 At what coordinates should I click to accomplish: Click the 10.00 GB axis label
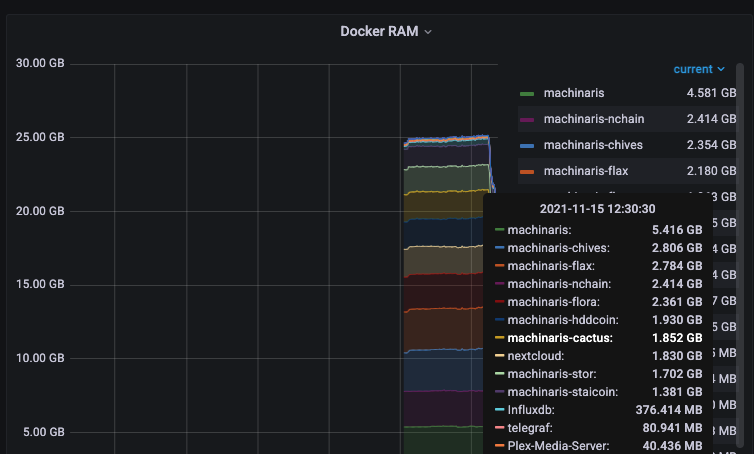click(x=40, y=358)
